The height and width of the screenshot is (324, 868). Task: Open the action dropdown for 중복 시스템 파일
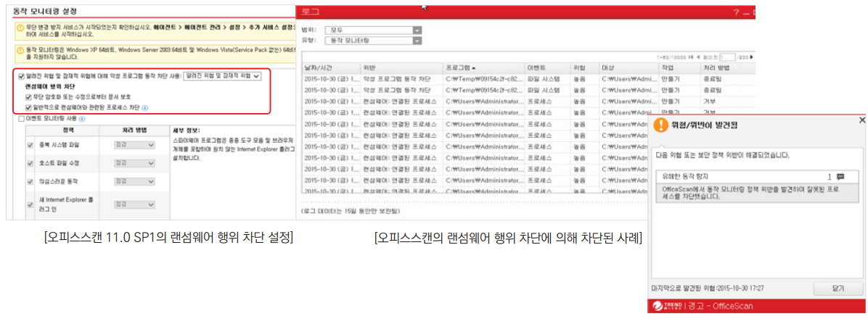click(134, 146)
